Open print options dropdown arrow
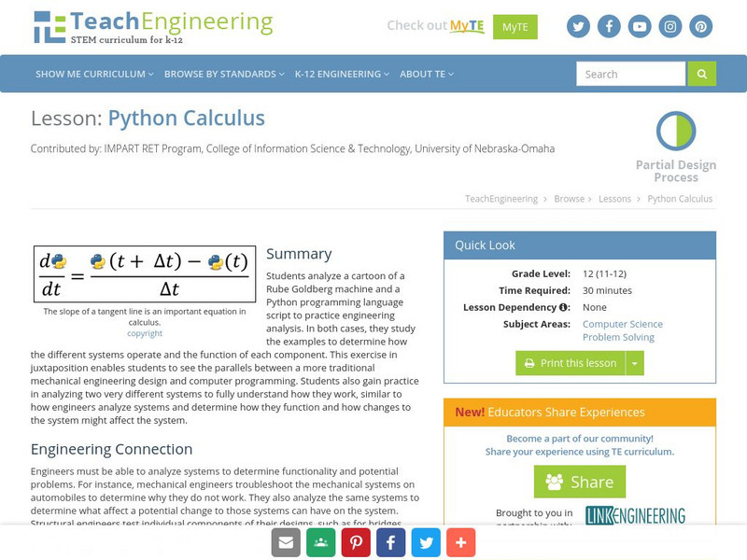Viewport: 747px width, 560px height. click(x=635, y=363)
